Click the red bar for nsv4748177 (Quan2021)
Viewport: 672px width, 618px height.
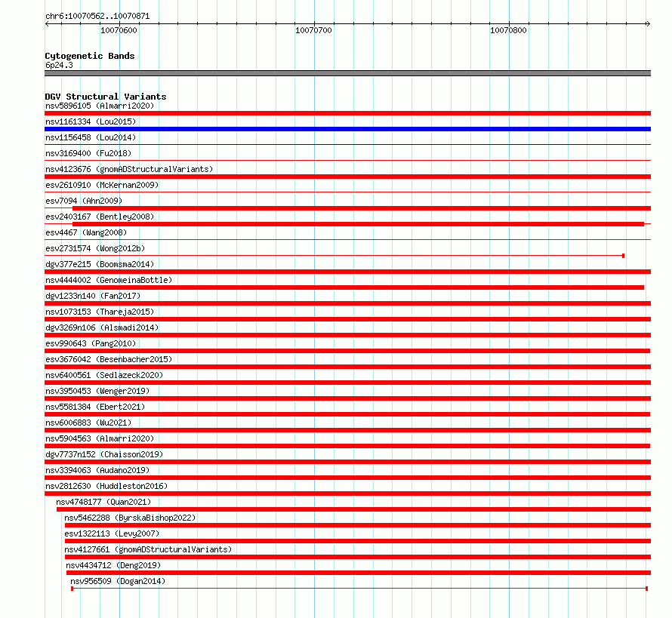point(353,509)
